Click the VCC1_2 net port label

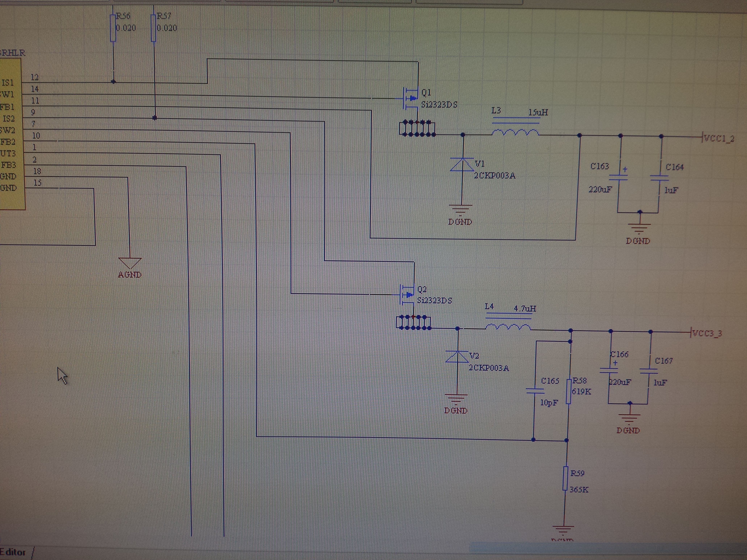[x=719, y=138]
